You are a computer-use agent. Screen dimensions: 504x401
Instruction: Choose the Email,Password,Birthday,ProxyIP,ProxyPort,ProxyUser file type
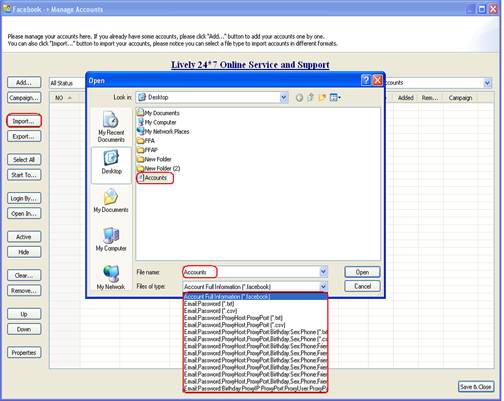(x=255, y=389)
